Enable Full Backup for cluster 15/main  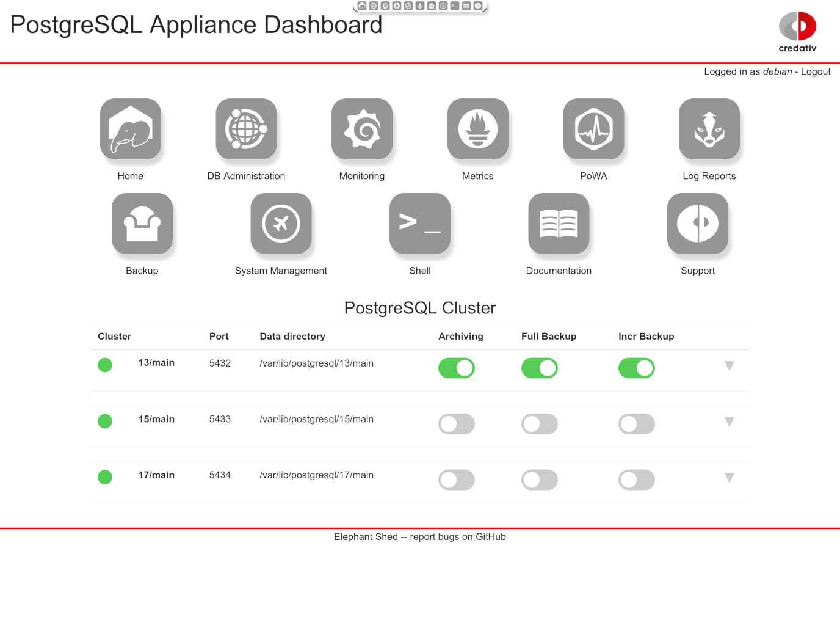coord(539,424)
